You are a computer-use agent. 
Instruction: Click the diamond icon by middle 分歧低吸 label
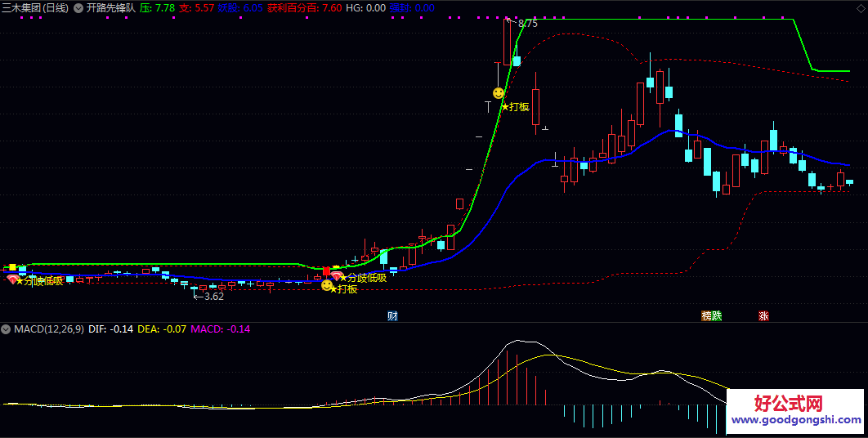336,277
